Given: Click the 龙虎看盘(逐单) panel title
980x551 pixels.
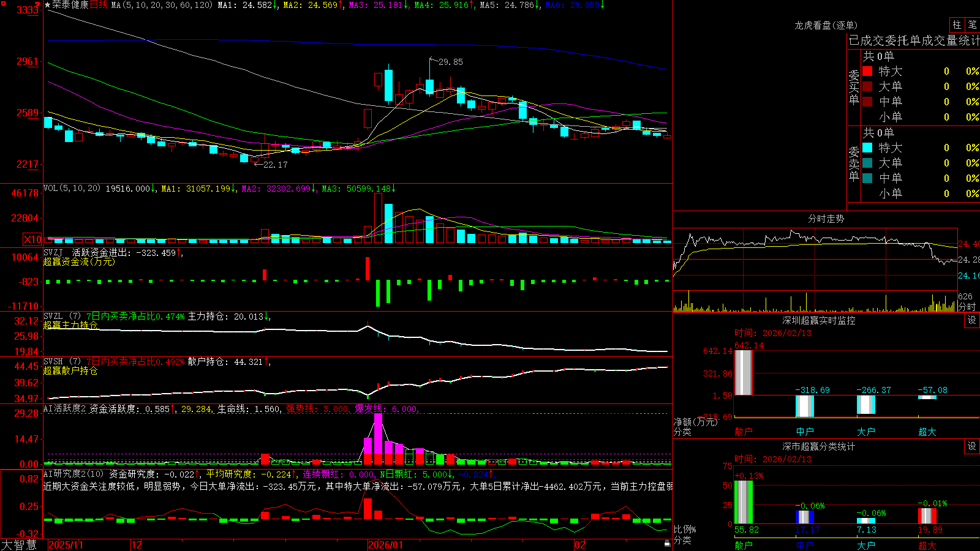Looking at the screenshot, I should pos(826,25).
